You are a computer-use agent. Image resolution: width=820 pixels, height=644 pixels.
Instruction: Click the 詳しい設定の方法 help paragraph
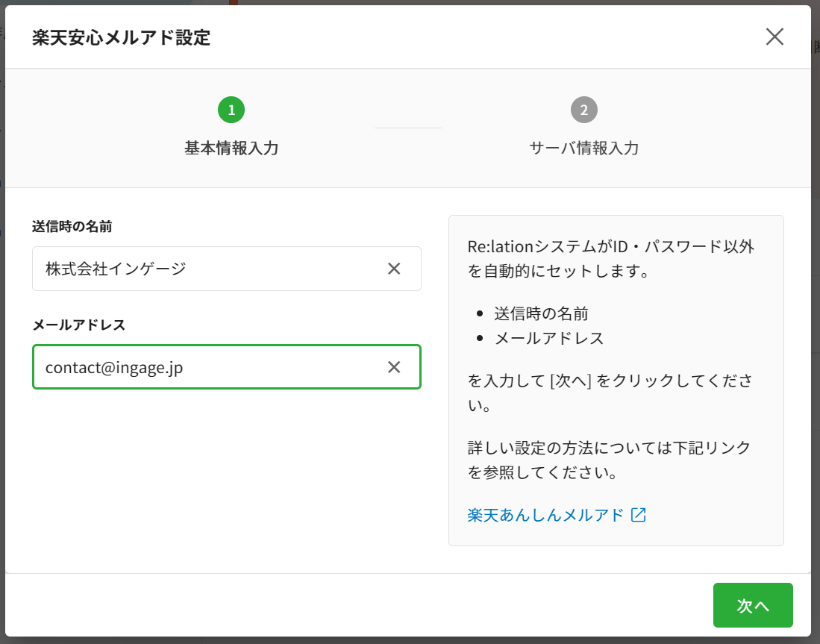(609, 460)
